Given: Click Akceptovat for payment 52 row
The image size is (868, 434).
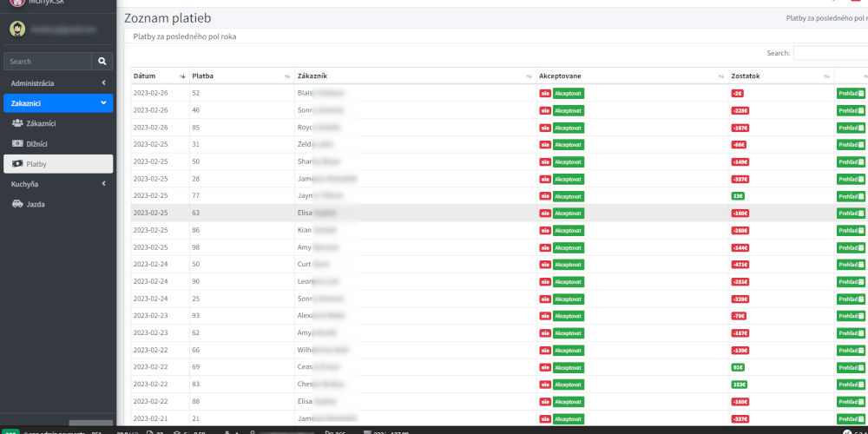Looking at the screenshot, I should tap(569, 93).
